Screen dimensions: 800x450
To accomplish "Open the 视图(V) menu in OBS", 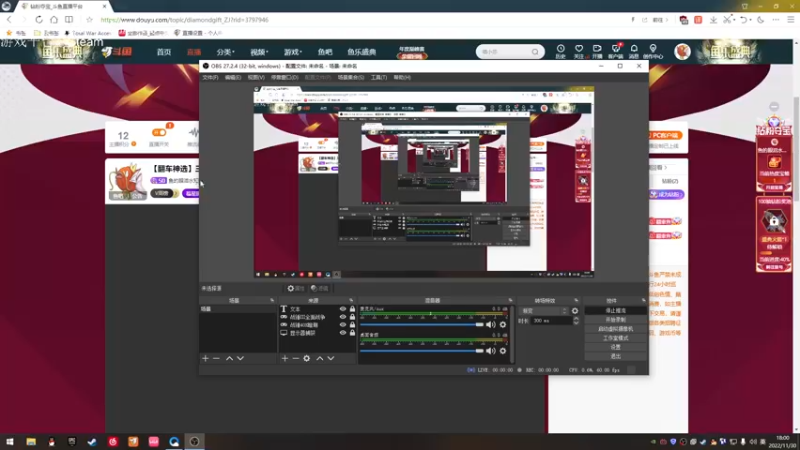I will pos(256,78).
